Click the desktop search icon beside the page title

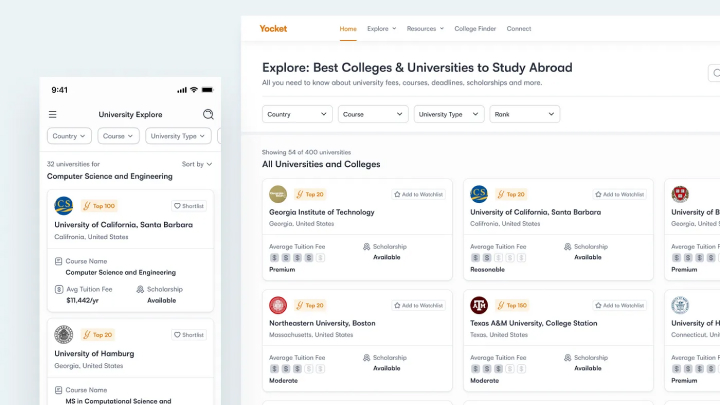pos(716,73)
